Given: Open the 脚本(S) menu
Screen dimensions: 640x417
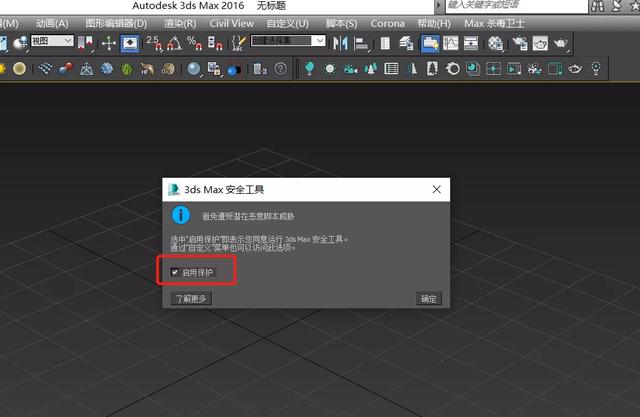Looking at the screenshot, I should 341,24.
